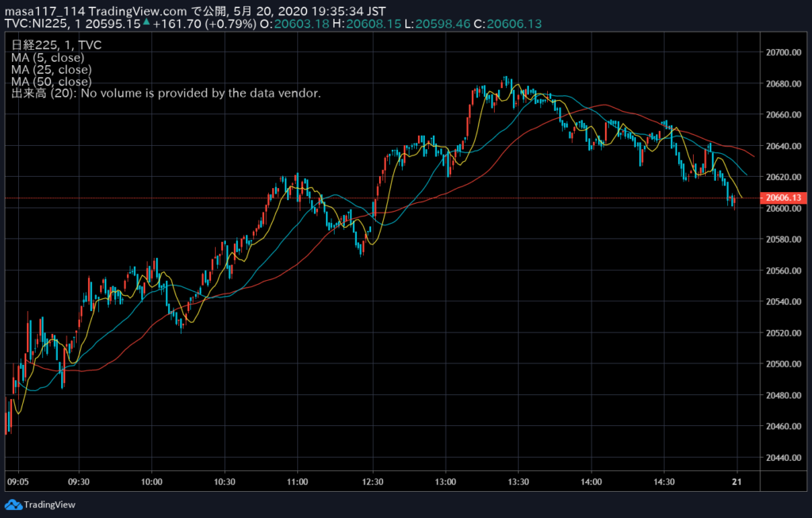Click the 11:00 time axis label

297,482
